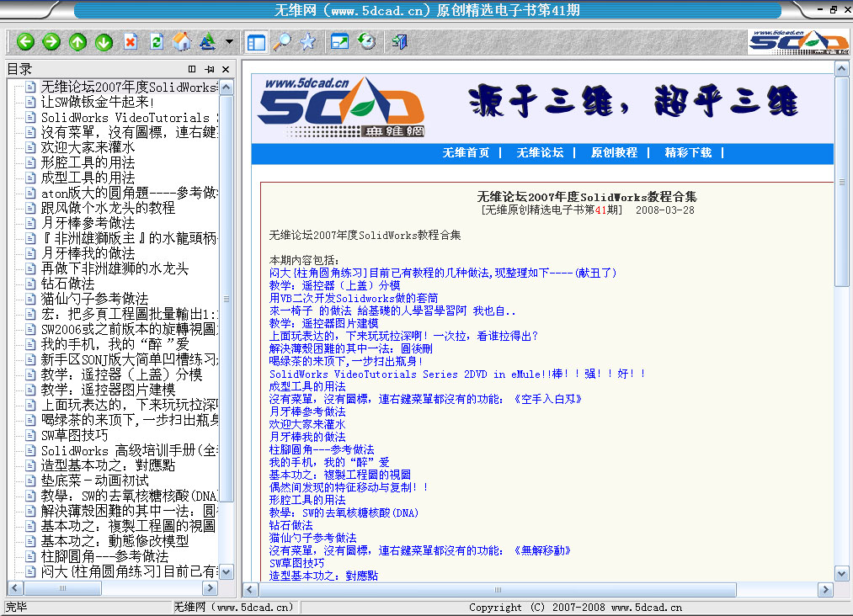Pin the 目录 panel with pushpin icon
853x616 pixels.
point(210,69)
